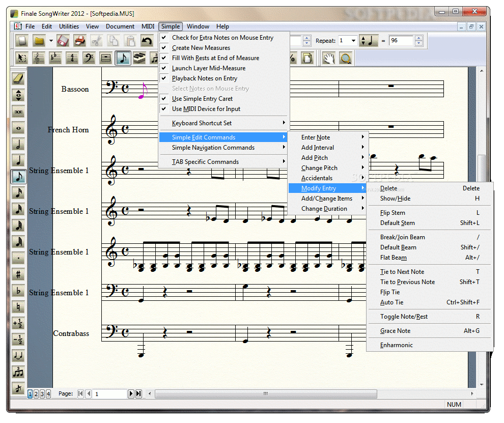Click the Save floppy disk icon
The height and width of the screenshot is (423, 504).
[63, 41]
